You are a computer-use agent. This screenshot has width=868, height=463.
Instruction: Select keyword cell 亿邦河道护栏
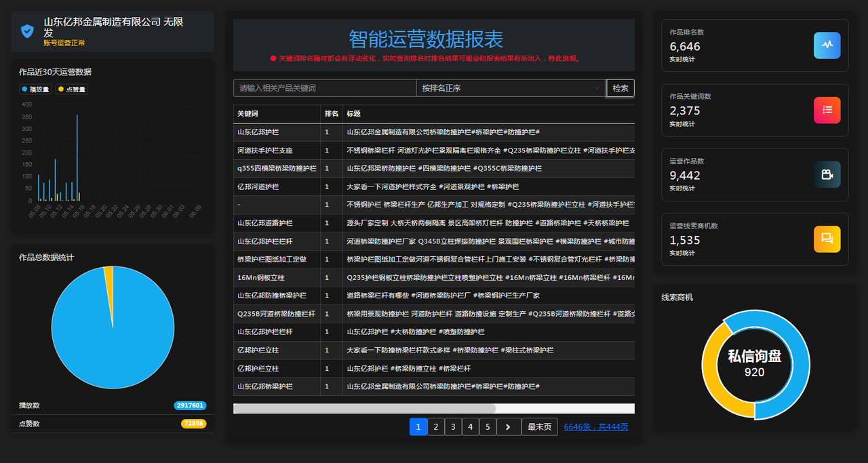tap(277, 186)
